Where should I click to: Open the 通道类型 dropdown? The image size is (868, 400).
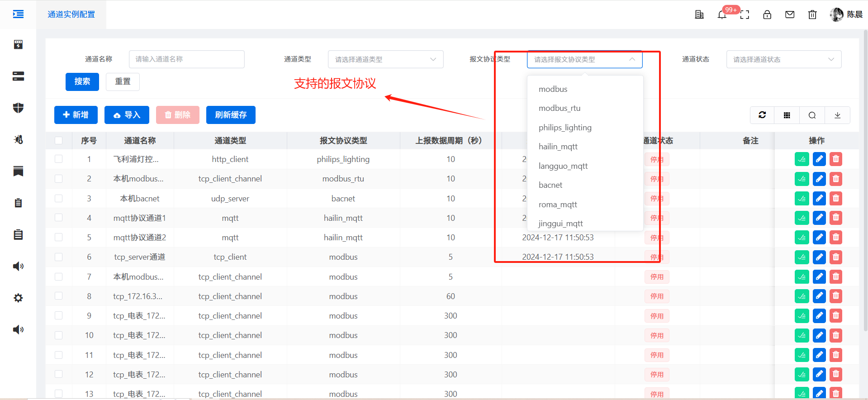[385, 59]
